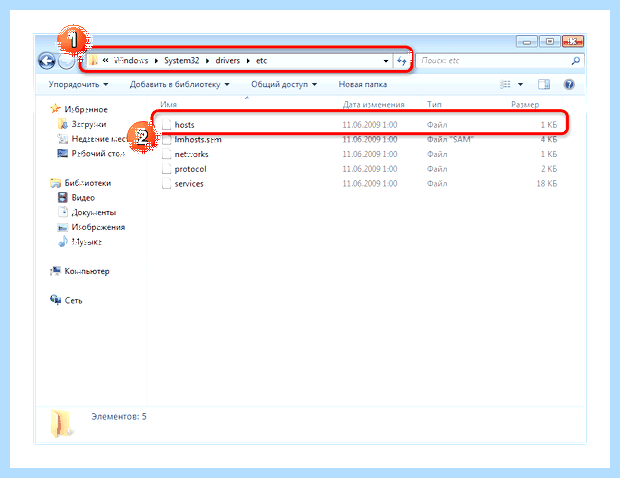Select Сеть in the navigation pane

tap(73, 300)
